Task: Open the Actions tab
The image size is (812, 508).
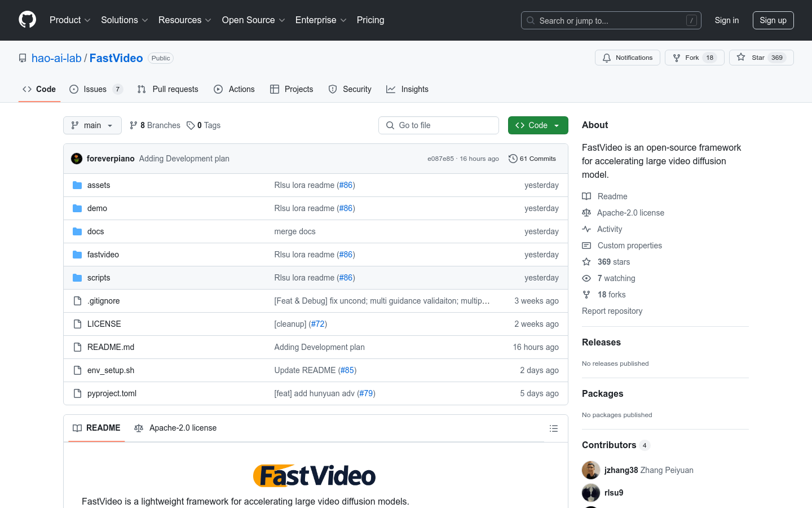Action: tap(234, 89)
